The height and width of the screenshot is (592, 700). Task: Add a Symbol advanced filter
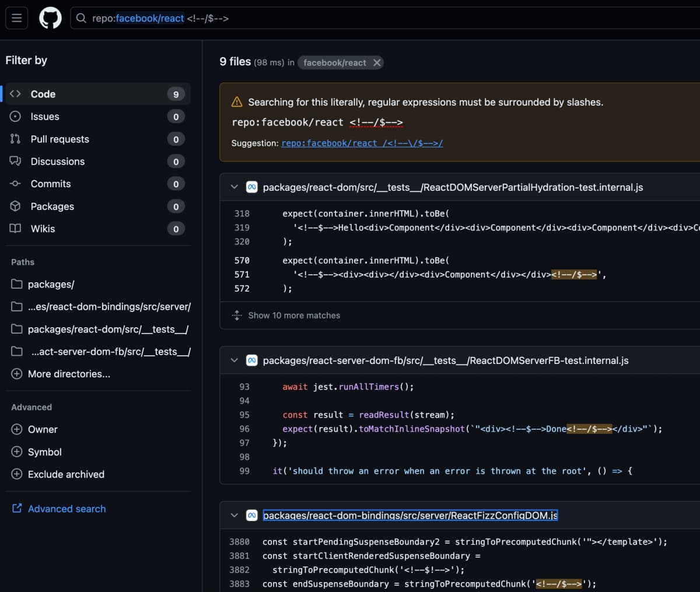pos(44,452)
